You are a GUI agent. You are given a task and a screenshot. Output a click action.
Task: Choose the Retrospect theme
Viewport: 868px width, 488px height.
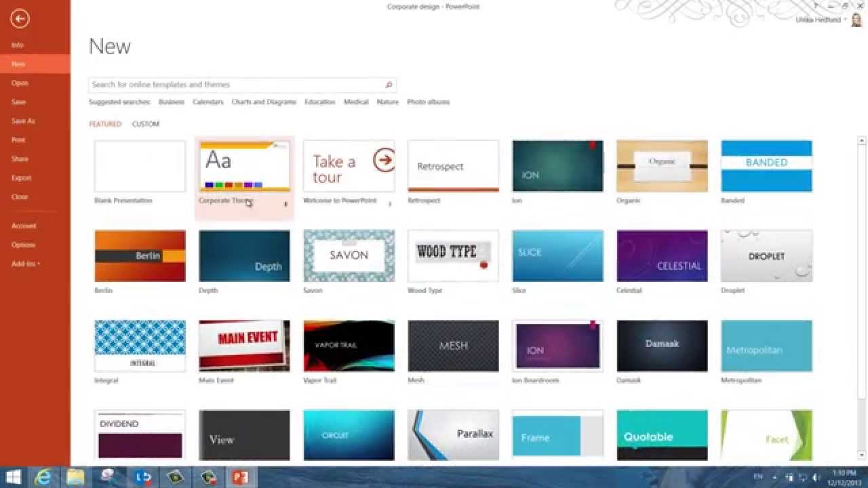click(453, 166)
